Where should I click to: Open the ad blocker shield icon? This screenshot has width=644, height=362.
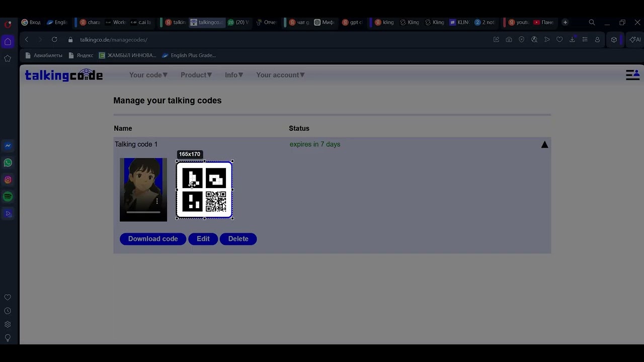522,40
